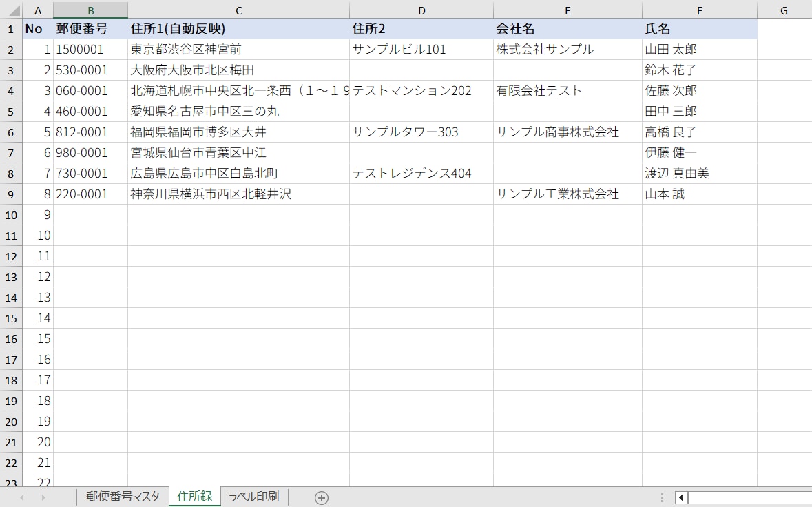The image size is (812, 507).
Task: Select row 22 header
Action: coord(11,463)
